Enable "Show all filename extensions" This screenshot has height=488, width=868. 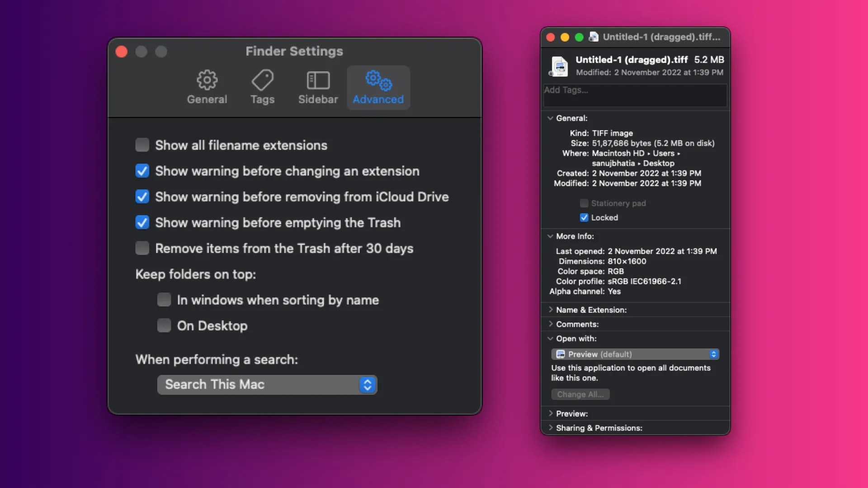[x=142, y=145]
